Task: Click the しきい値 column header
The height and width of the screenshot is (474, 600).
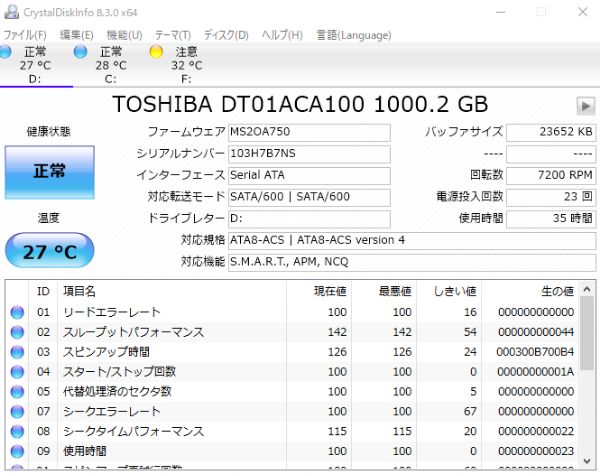Action: (449, 292)
